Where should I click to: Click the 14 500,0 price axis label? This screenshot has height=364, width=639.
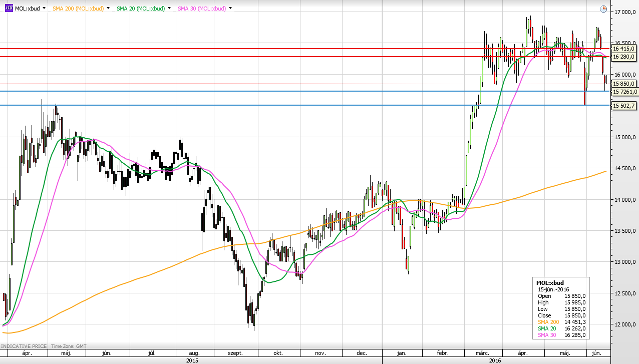click(x=624, y=168)
